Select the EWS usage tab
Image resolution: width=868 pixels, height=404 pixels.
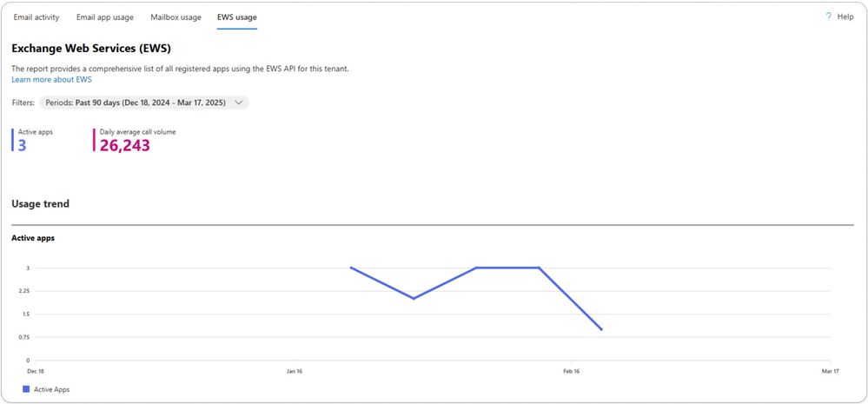pos(237,17)
